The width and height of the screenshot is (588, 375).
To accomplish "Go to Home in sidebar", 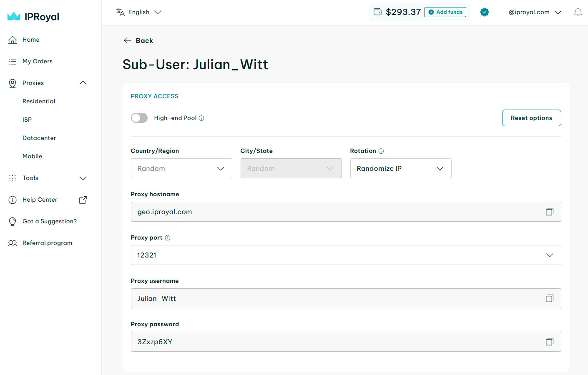I will [31, 40].
